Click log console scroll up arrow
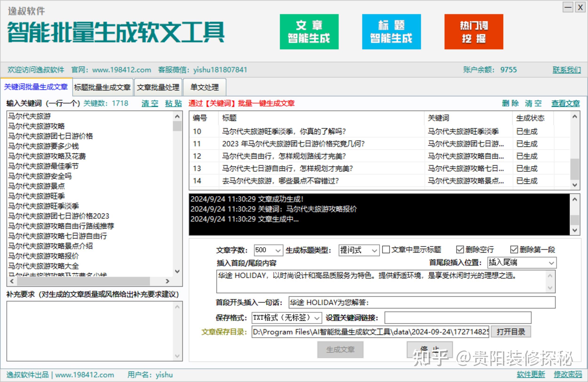The width and height of the screenshot is (588, 382). [575, 199]
